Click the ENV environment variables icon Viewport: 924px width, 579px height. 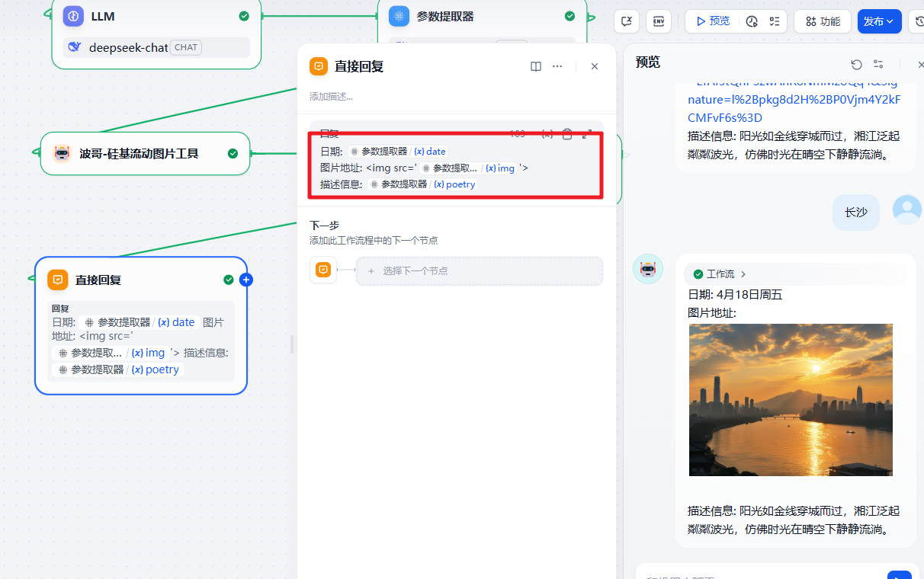658,21
